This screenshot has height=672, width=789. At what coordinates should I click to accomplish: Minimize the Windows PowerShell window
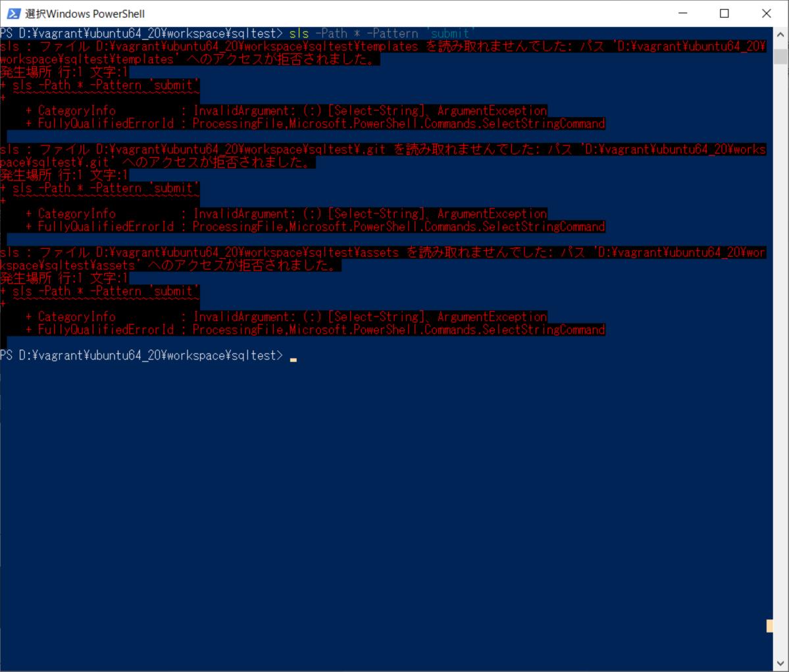(x=682, y=14)
